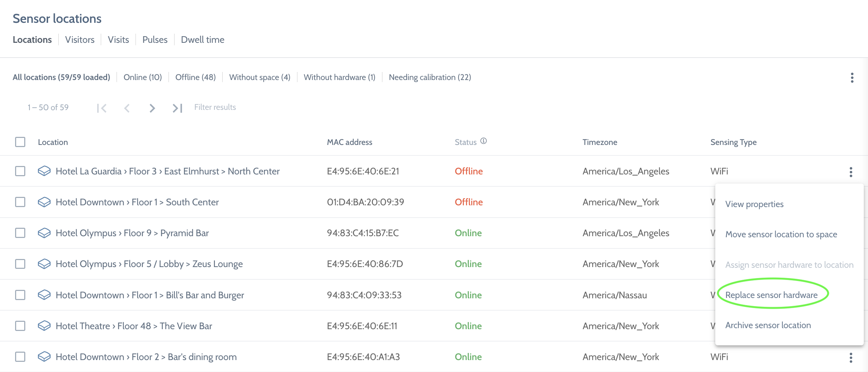Check the Bill's Bar and Burger row
The image size is (868, 372).
[20, 295]
